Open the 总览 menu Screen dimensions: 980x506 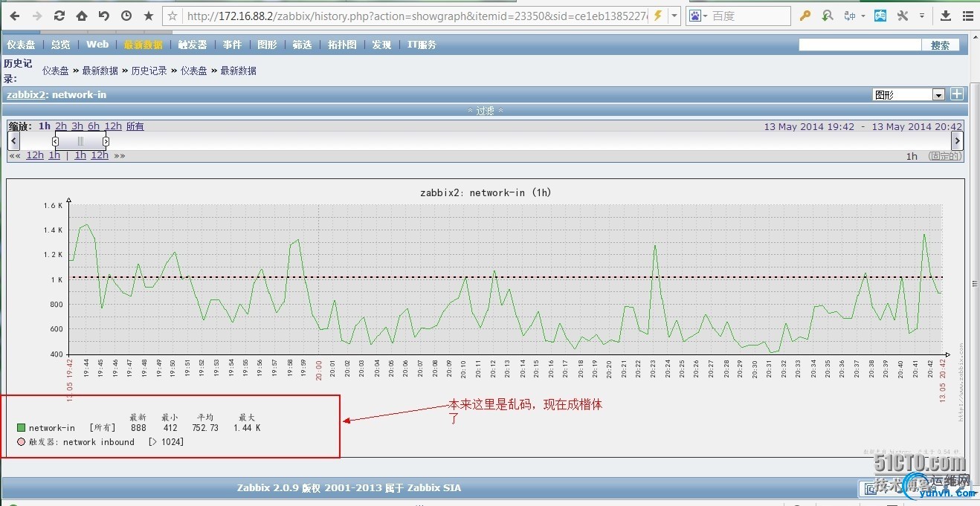(x=60, y=45)
